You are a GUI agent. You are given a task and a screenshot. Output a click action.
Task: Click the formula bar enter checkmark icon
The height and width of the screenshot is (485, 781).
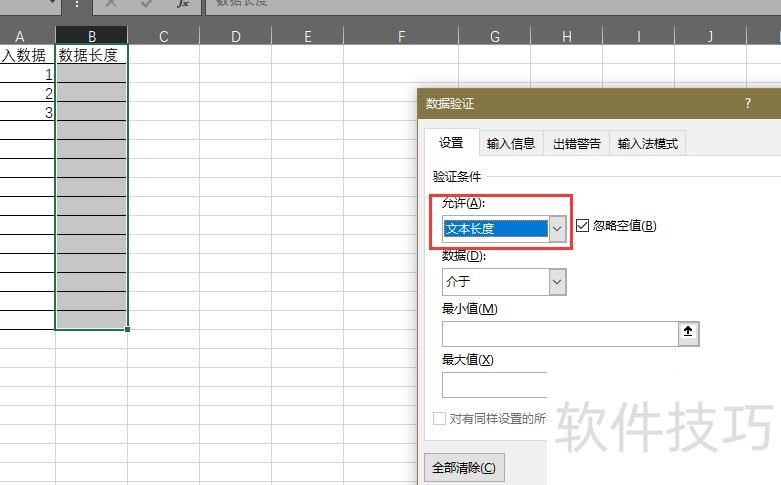[x=147, y=4]
